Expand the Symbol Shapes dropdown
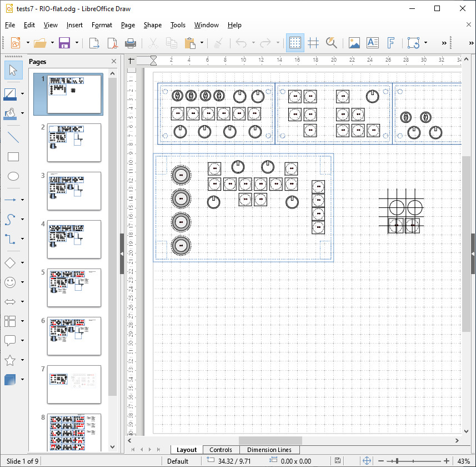Screen dimensions: 476x467 click(x=23, y=282)
